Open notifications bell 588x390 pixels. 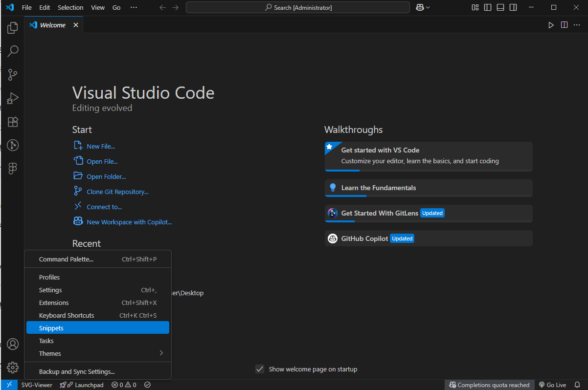pyautogui.click(x=577, y=385)
